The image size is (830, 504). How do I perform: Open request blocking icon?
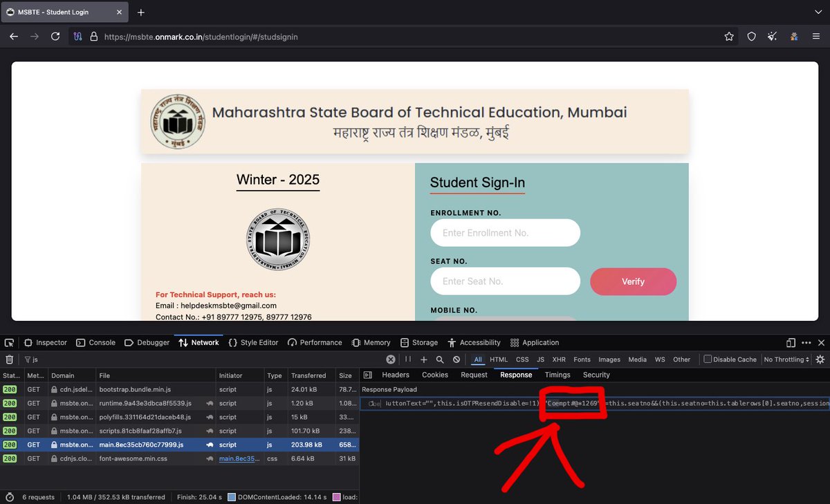(x=456, y=360)
